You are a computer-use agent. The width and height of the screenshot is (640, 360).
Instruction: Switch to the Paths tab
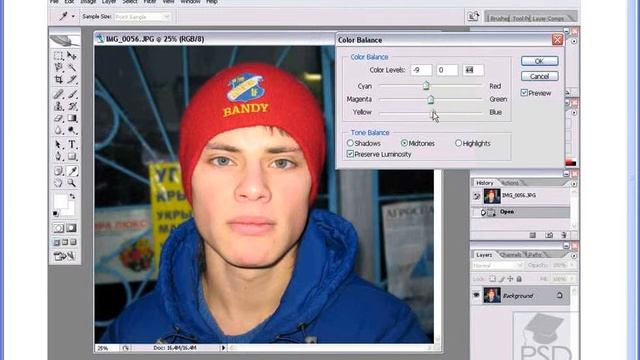point(534,255)
